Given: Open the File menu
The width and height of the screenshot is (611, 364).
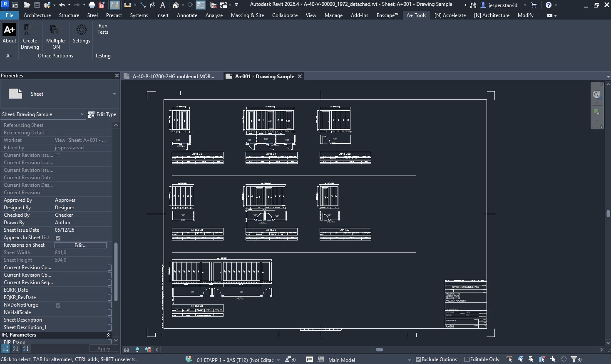Looking at the screenshot, I should pos(10,15).
